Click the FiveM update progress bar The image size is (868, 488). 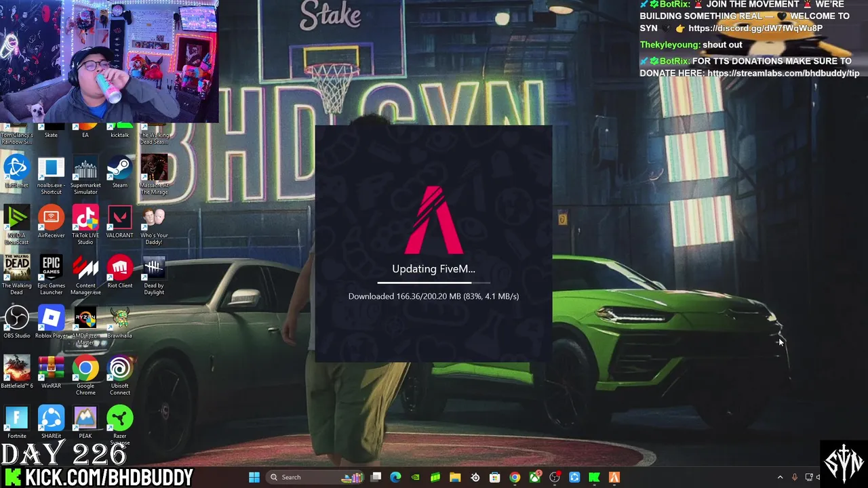(434, 282)
